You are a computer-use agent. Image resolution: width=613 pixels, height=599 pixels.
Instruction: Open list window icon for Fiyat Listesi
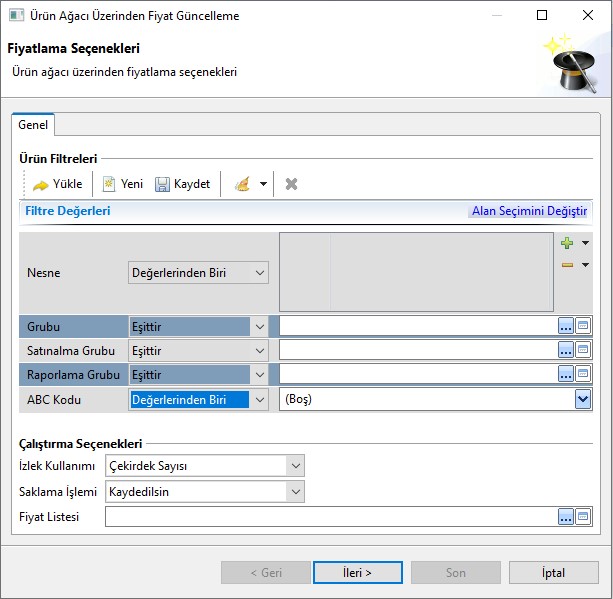pyautogui.click(x=583, y=517)
